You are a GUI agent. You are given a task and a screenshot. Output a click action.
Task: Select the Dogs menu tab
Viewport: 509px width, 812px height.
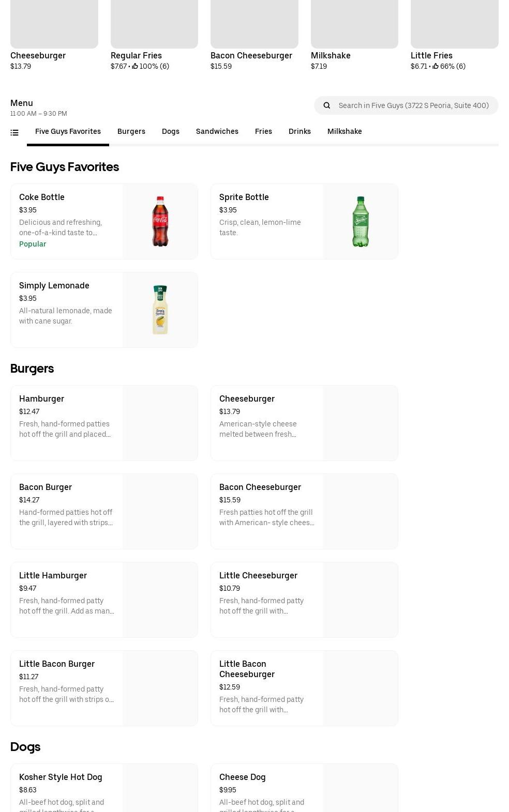[171, 132]
